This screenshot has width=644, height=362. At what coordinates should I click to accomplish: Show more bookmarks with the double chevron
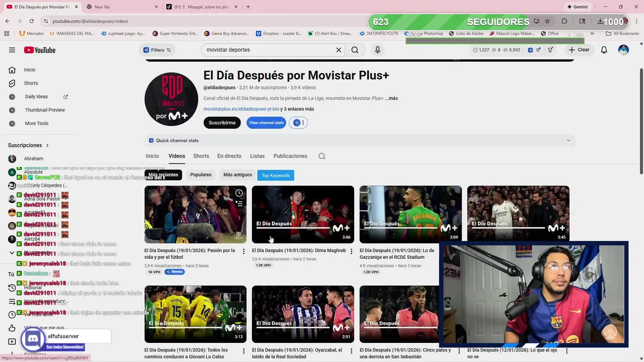(x=592, y=34)
